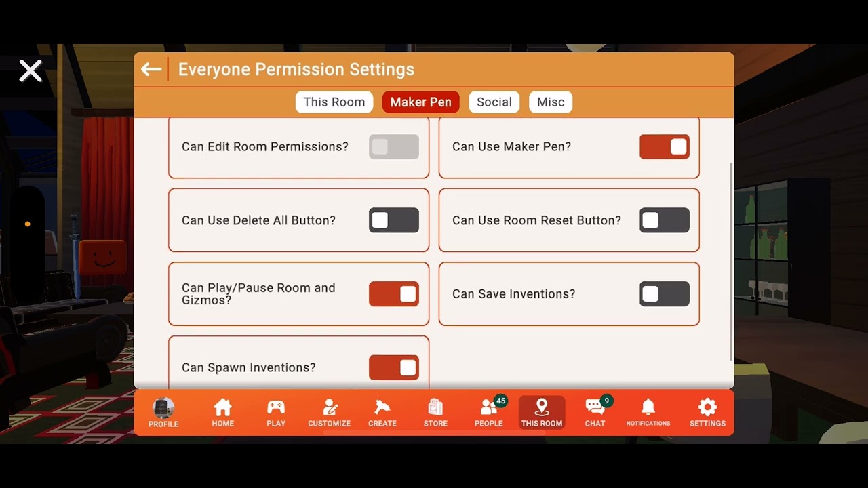The image size is (868, 488).
Task: Click the Can Use Delete All Button? label
Action: click(259, 220)
